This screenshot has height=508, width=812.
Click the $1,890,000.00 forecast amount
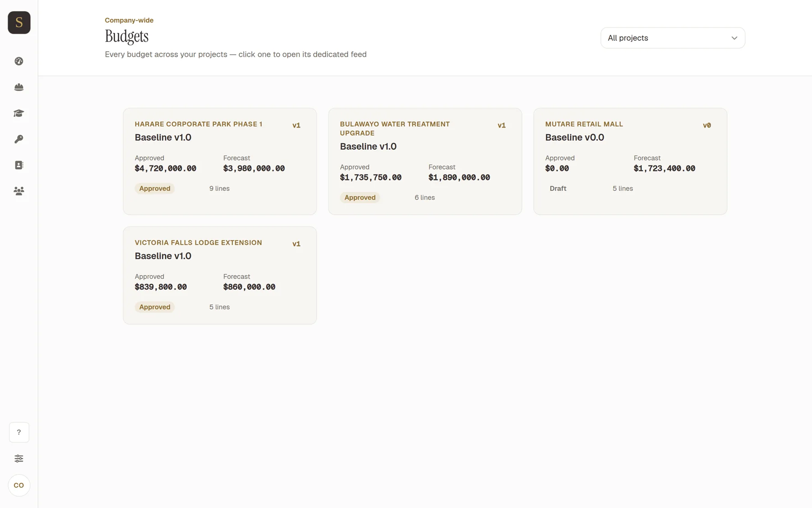[x=459, y=177]
